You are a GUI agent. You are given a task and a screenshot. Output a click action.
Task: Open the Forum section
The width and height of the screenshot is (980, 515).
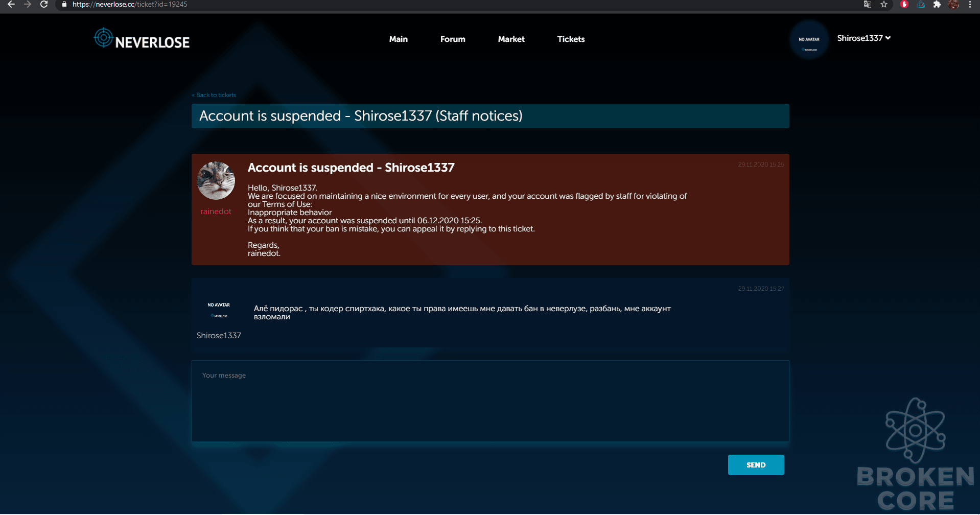[453, 39]
